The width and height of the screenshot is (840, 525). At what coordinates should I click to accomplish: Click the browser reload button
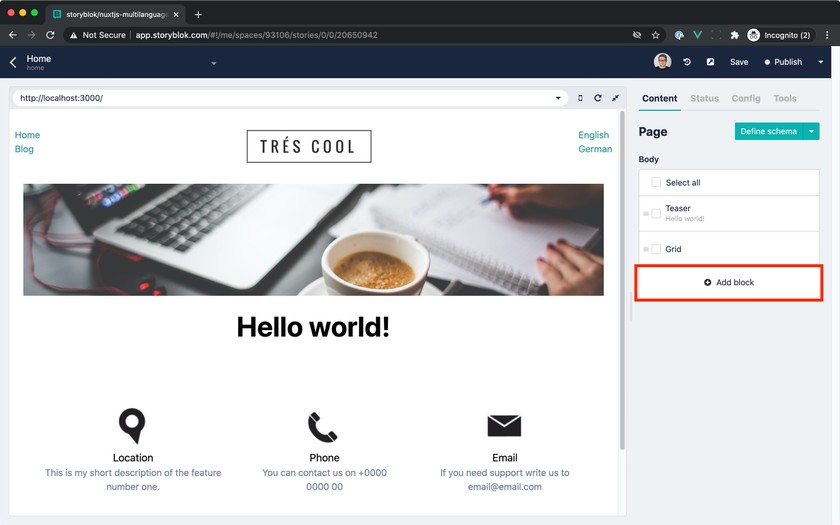click(x=50, y=35)
